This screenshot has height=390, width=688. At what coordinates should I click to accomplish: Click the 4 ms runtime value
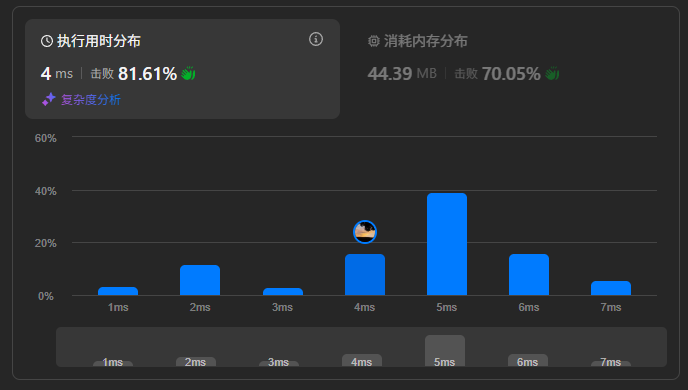(x=57, y=74)
